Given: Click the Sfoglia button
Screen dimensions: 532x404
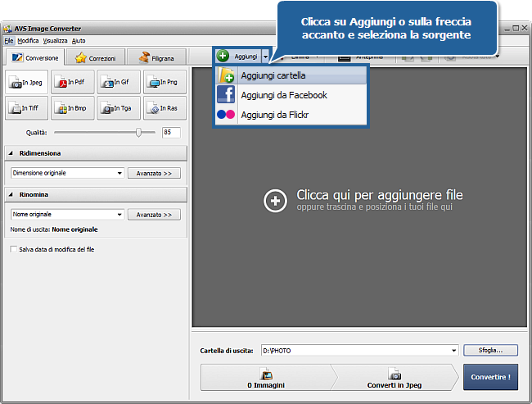Looking at the screenshot, I should pos(490,350).
